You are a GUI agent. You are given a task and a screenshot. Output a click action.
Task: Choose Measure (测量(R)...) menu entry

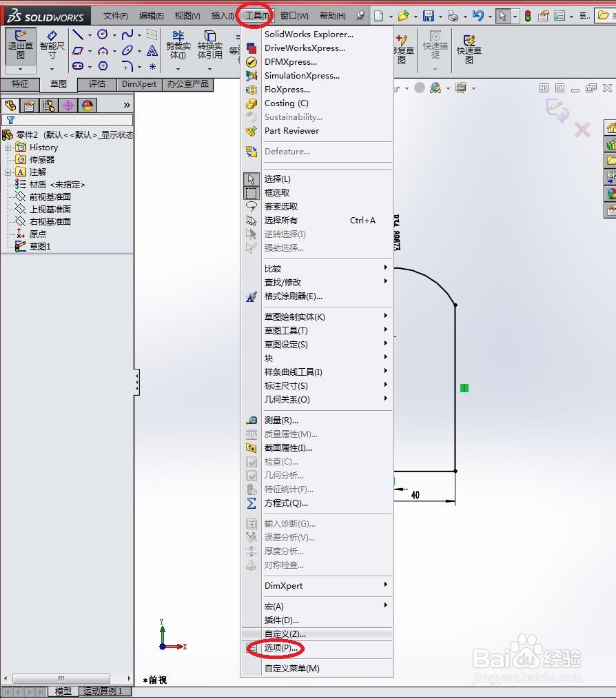point(318,420)
